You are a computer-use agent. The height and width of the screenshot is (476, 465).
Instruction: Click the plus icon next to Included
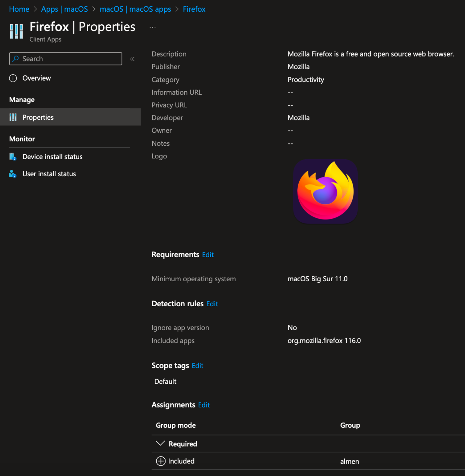point(160,461)
